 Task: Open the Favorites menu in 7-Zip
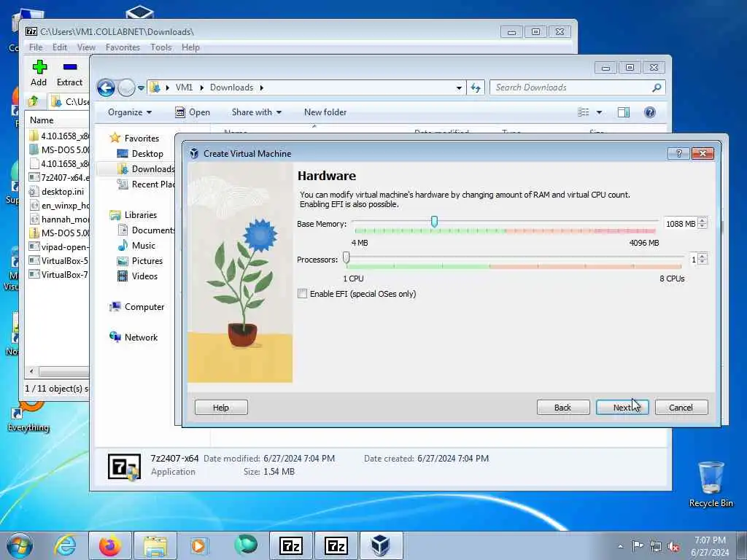[123, 47]
